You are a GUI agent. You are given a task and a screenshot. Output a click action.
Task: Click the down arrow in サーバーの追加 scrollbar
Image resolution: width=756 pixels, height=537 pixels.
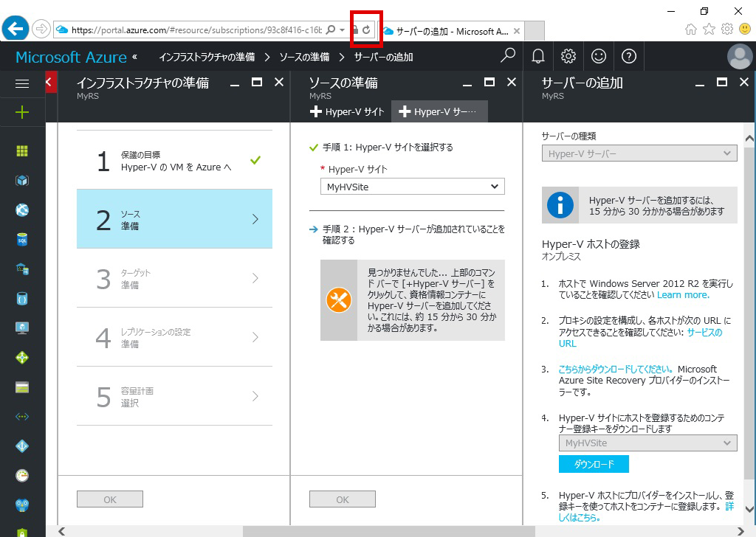pyautogui.click(x=750, y=509)
